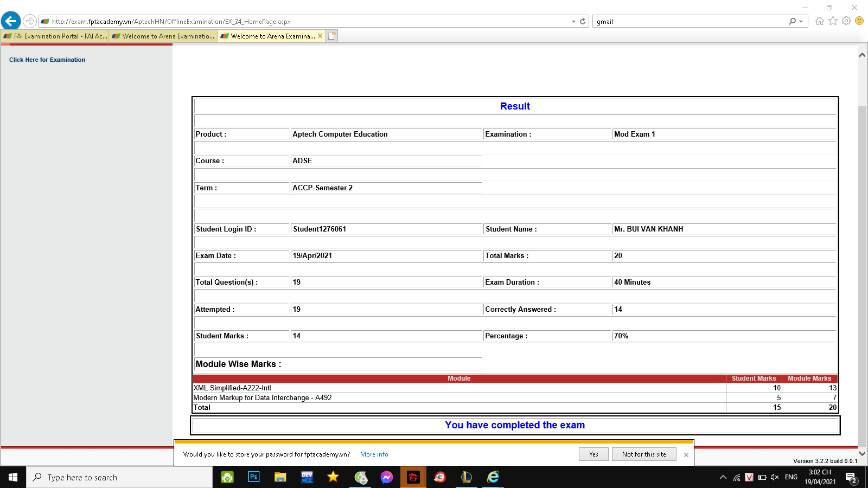Select Modern Markup for Data Interchange row
This screenshot has height=488, width=868.
[515, 398]
